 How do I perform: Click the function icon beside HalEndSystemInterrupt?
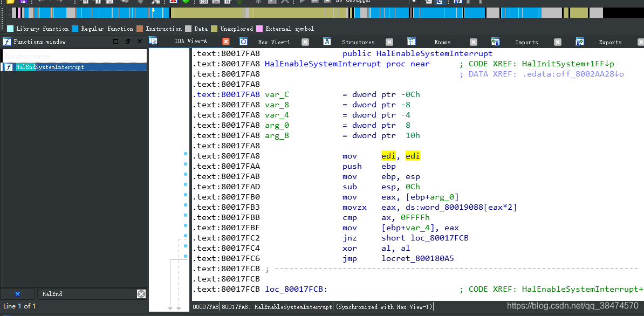pos(9,67)
